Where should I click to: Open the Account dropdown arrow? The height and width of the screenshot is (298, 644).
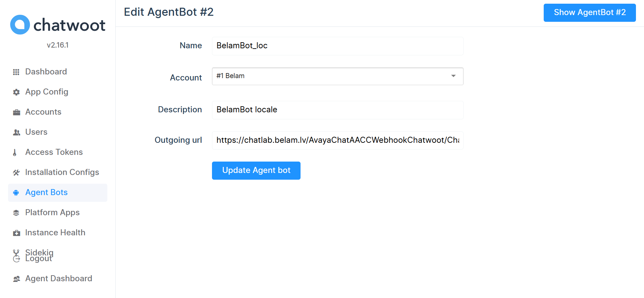click(x=453, y=76)
